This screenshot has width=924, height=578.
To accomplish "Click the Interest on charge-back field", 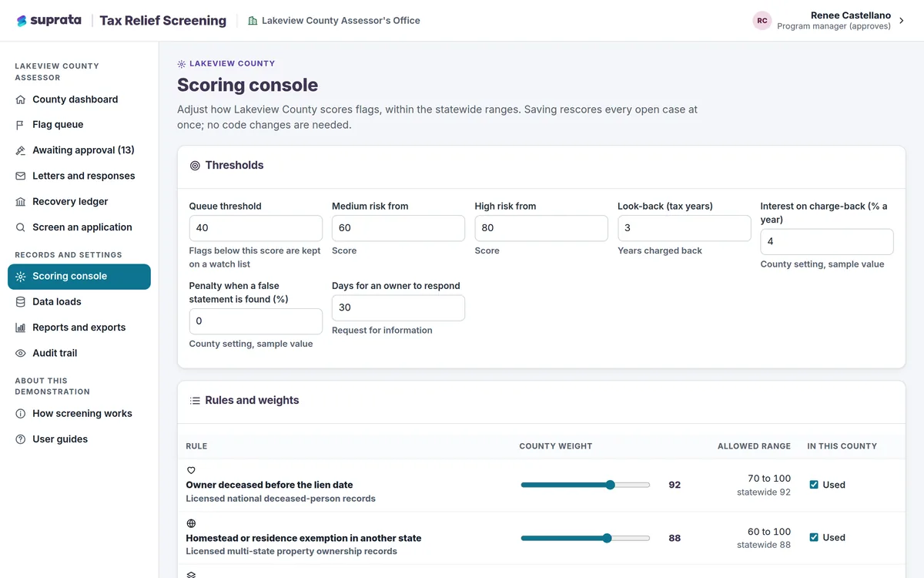I will coord(827,242).
